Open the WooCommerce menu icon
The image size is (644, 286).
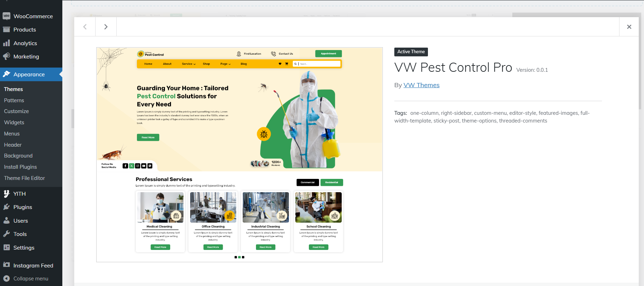coord(6,16)
